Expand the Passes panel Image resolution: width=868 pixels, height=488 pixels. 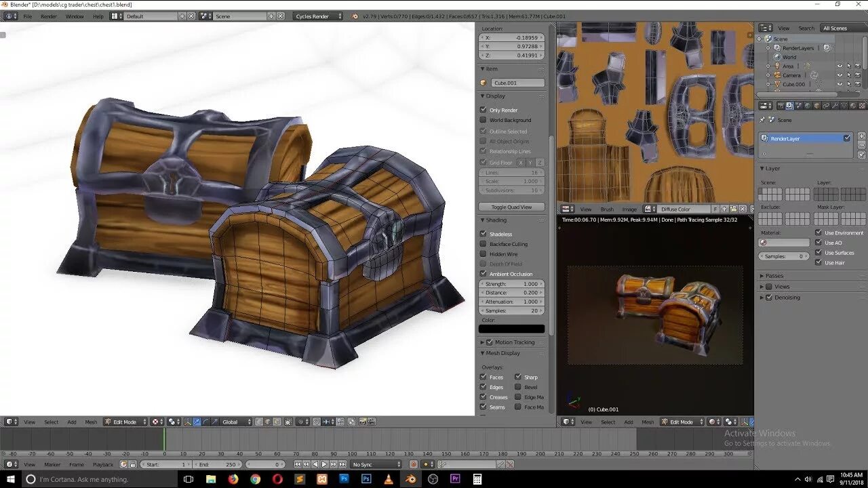[x=774, y=276]
